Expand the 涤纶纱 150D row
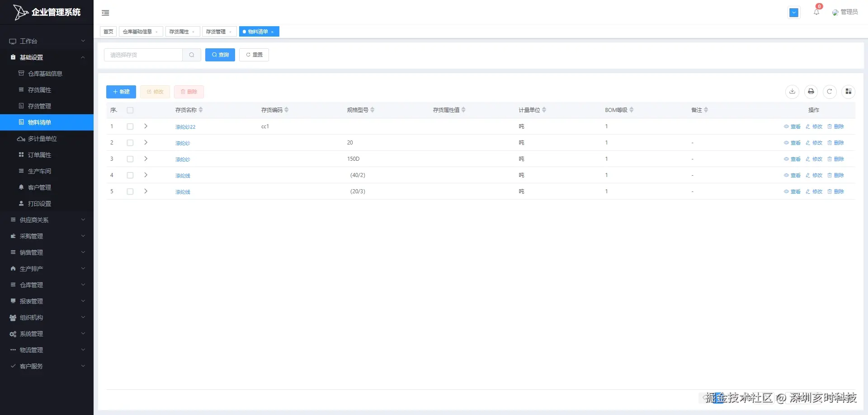 [146, 159]
